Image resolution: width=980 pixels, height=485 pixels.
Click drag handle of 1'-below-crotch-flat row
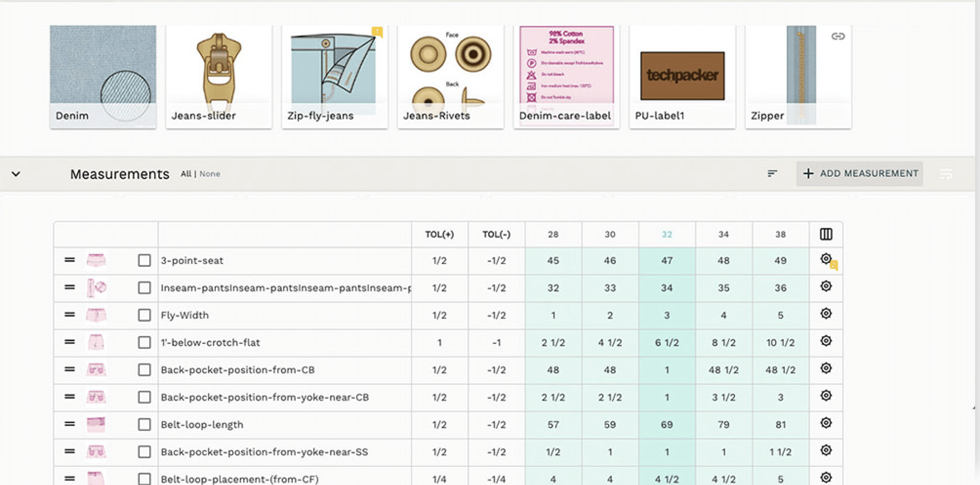pyautogui.click(x=70, y=342)
